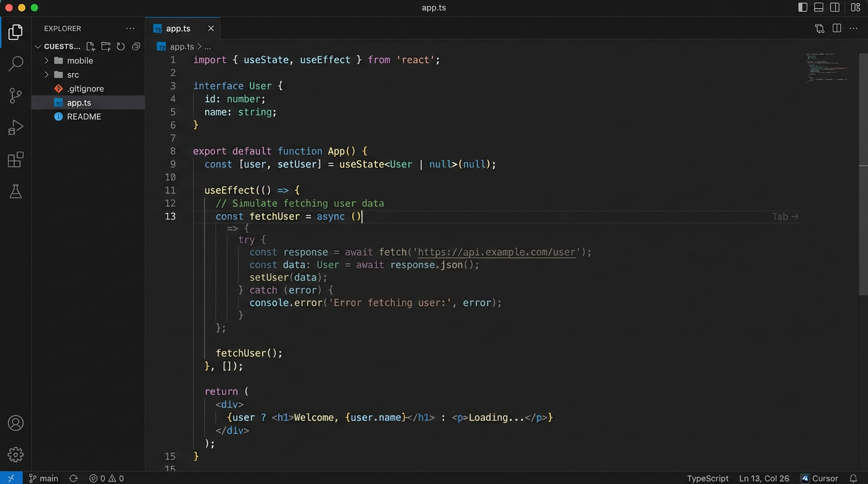Refresh the Explorer file tree
The image size is (868, 484).
click(x=120, y=47)
